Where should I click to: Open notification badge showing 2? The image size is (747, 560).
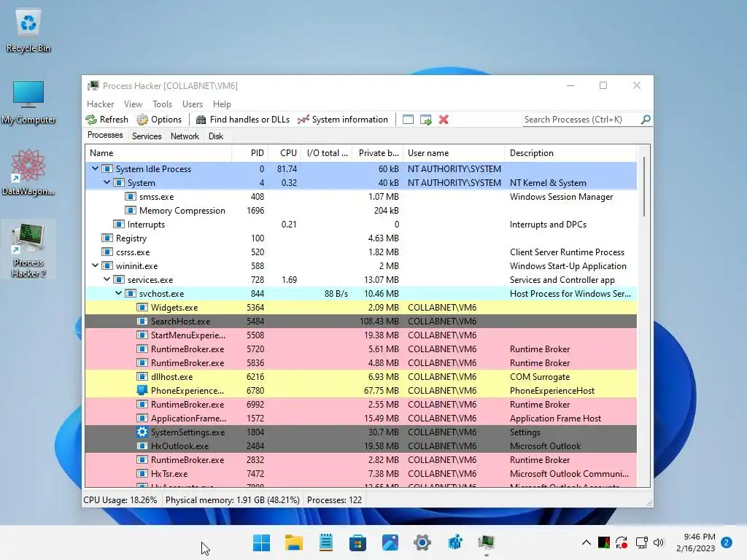click(727, 542)
